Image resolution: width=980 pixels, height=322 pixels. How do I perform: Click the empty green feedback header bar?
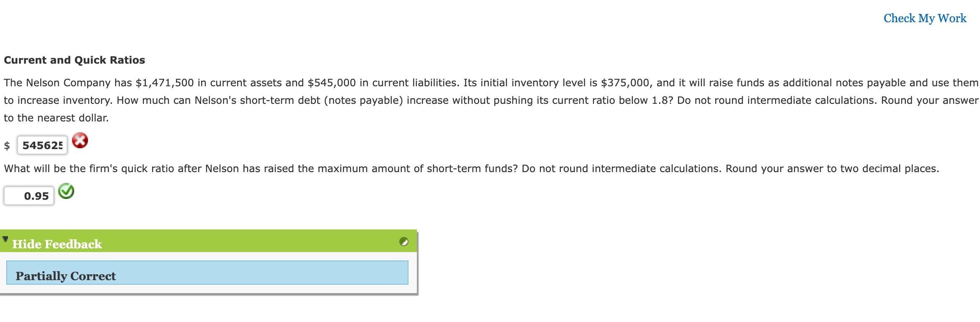point(251,241)
